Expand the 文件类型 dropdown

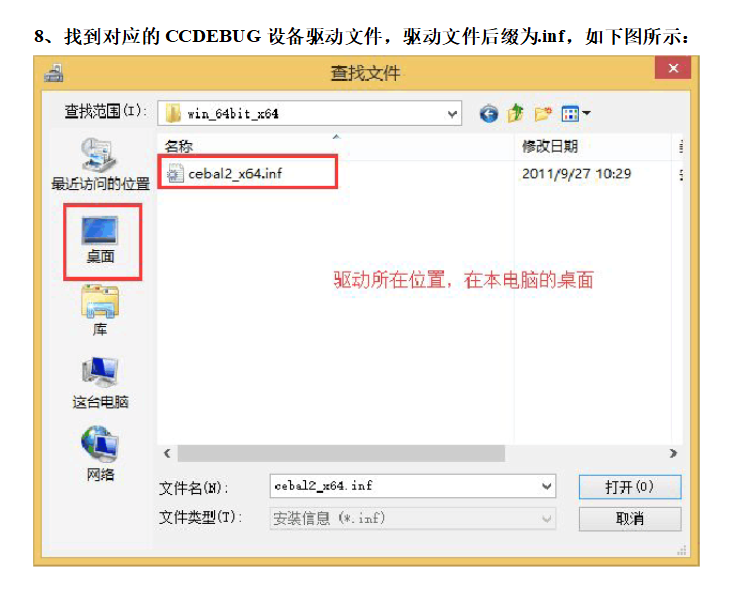coord(547,519)
